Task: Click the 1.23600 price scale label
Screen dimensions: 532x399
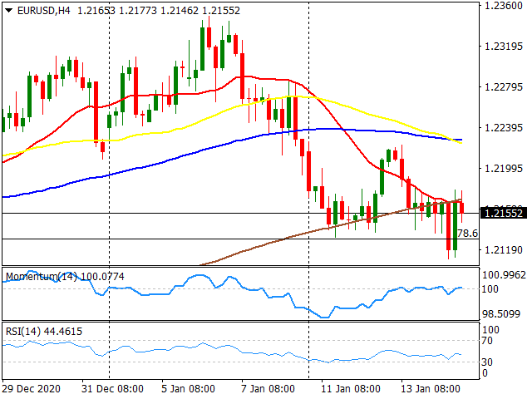Action: [x=505, y=6]
